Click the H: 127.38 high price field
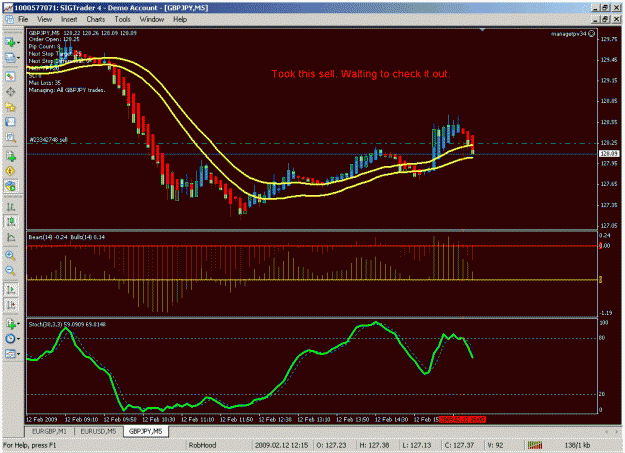This screenshot has height=453, width=625. point(374,445)
